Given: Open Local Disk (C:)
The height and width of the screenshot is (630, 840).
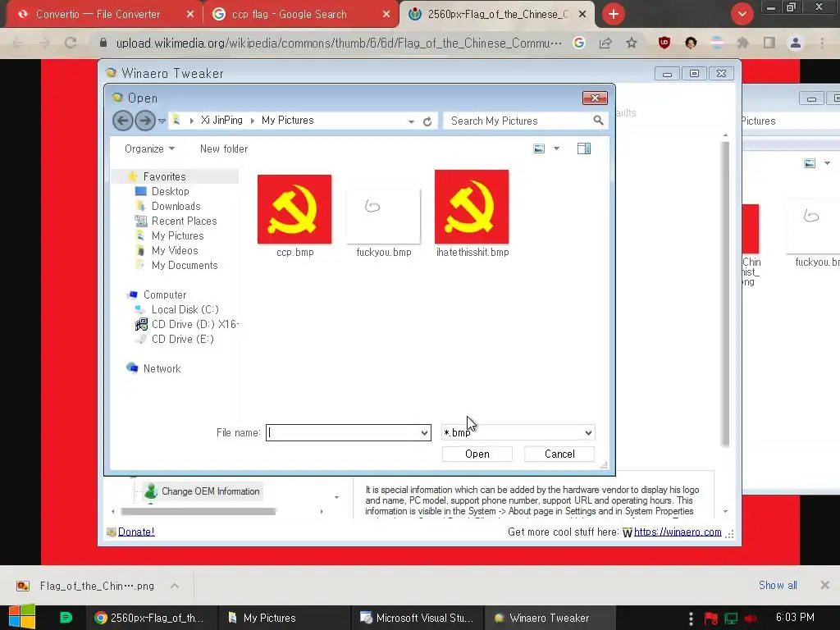Looking at the screenshot, I should 185,309.
